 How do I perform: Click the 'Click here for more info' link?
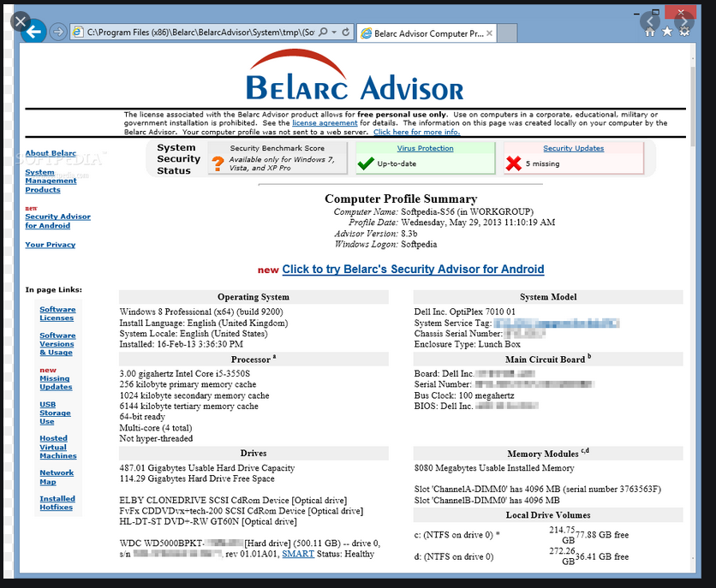click(416, 132)
